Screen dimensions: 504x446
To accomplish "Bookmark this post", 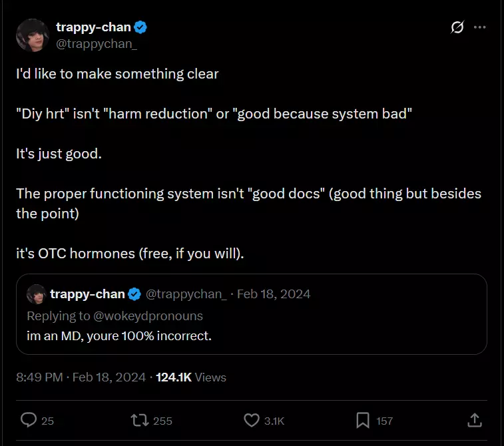I will (x=363, y=420).
